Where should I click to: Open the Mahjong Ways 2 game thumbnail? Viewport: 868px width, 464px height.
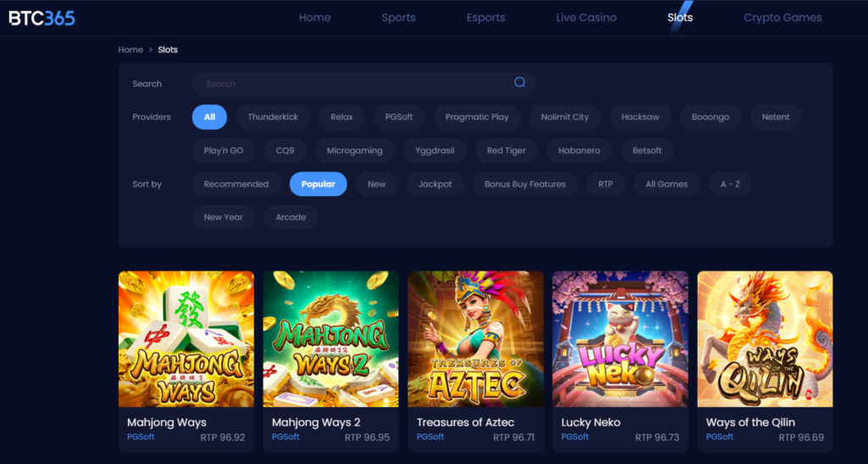coord(331,338)
